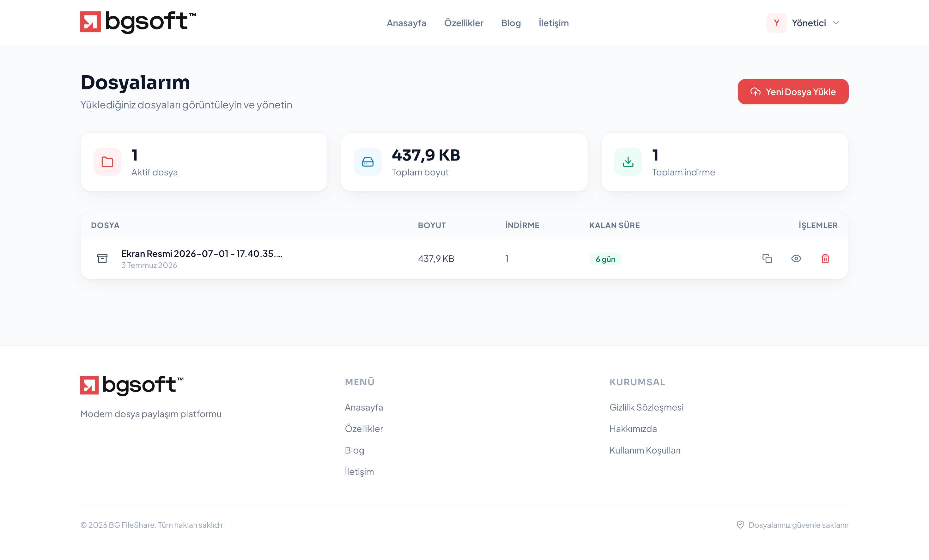Click the "3 Temmuz 2026" upload date

tap(149, 265)
